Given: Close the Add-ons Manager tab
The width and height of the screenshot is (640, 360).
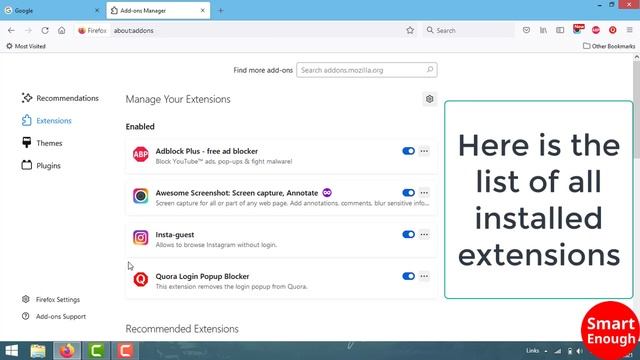Looking at the screenshot, I should point(202,11).
